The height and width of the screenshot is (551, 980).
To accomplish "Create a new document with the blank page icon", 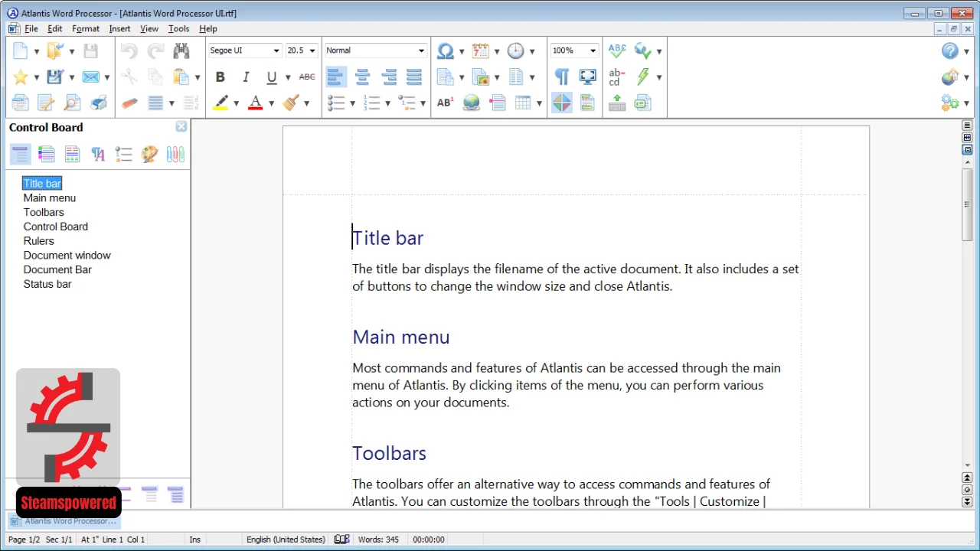I will click(21, 51).
